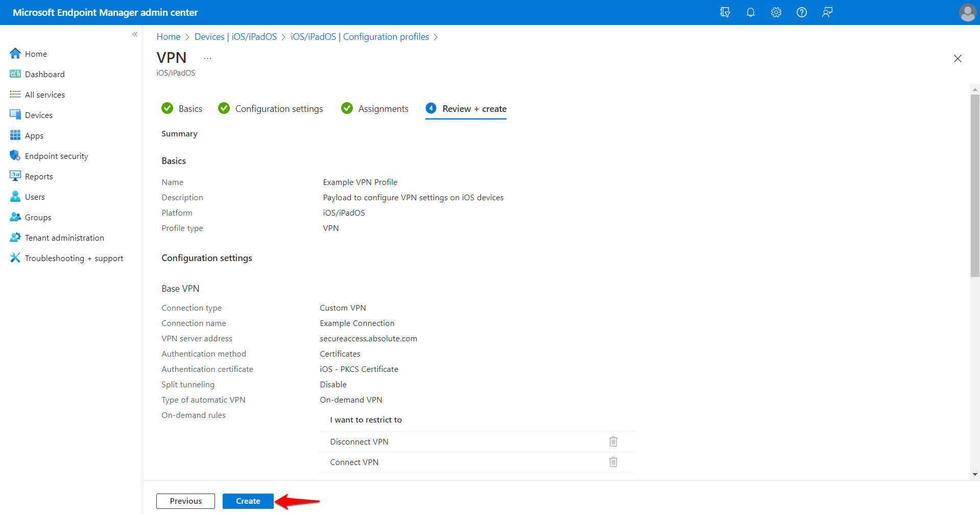The height and width of the screenshot is (515, 980).
Task: Go back with the Previous button
Action: tap(185, 501)
